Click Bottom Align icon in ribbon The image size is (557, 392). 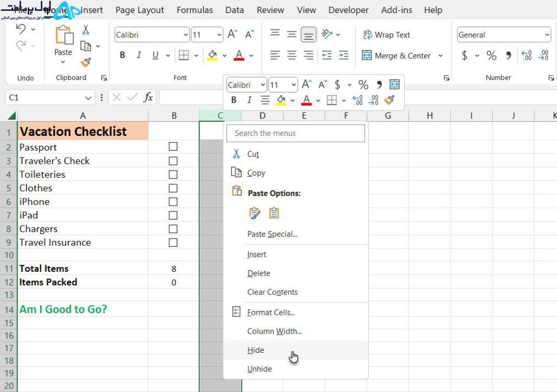tap(308, 35)
